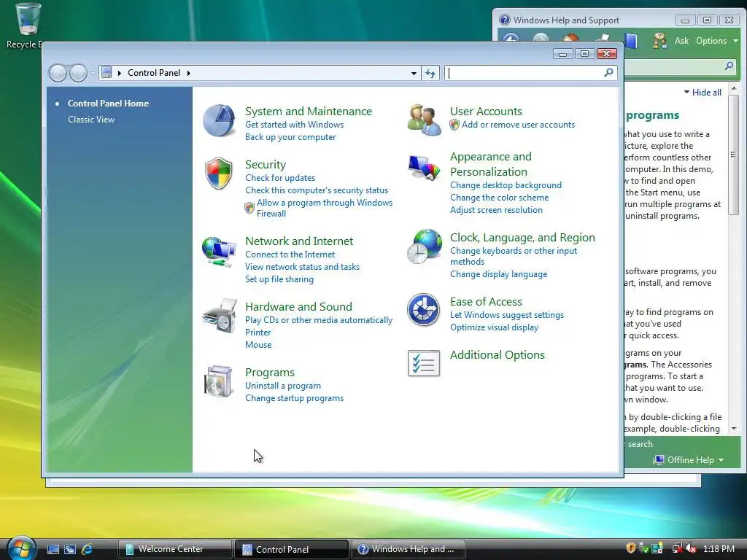Click the search magnifier in Control Panel
Viewport: 747px width, 560px height.
coord(608,73)
